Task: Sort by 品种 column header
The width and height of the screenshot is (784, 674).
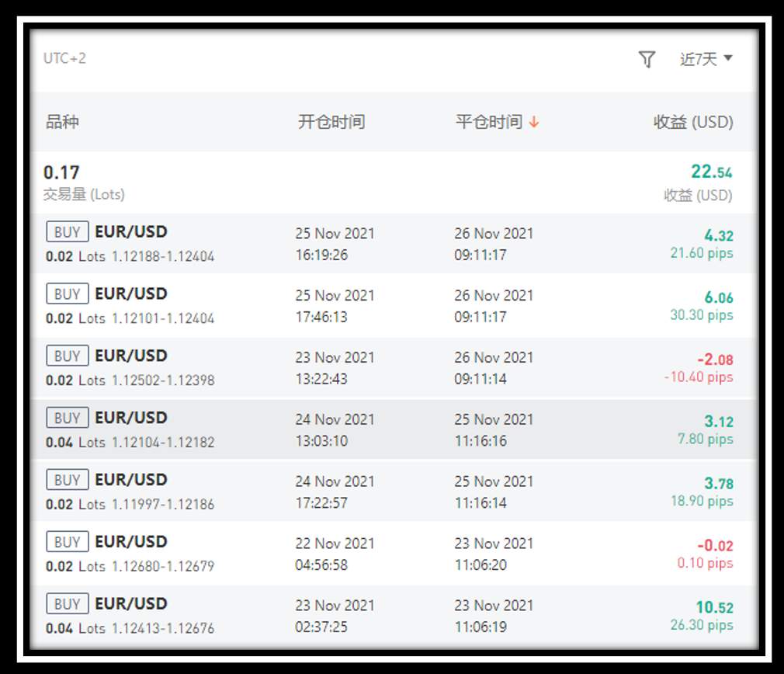Action: (63, 121)
